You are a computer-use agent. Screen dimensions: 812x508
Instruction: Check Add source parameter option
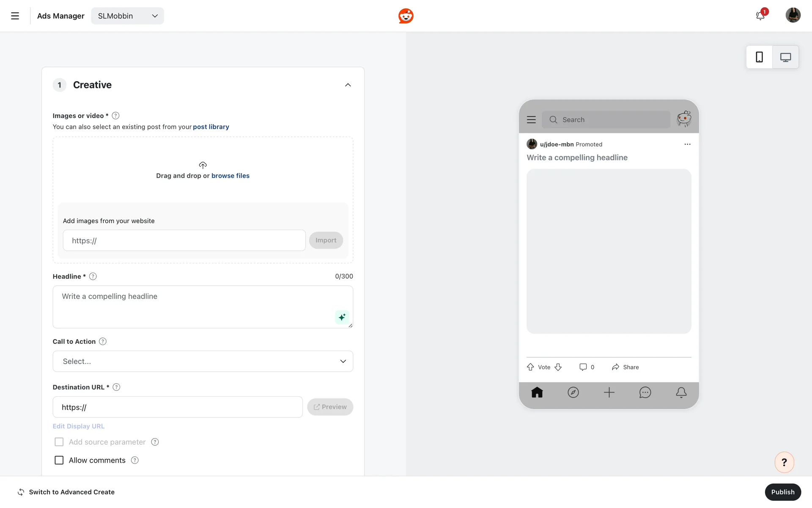click(x=59, y=442)
